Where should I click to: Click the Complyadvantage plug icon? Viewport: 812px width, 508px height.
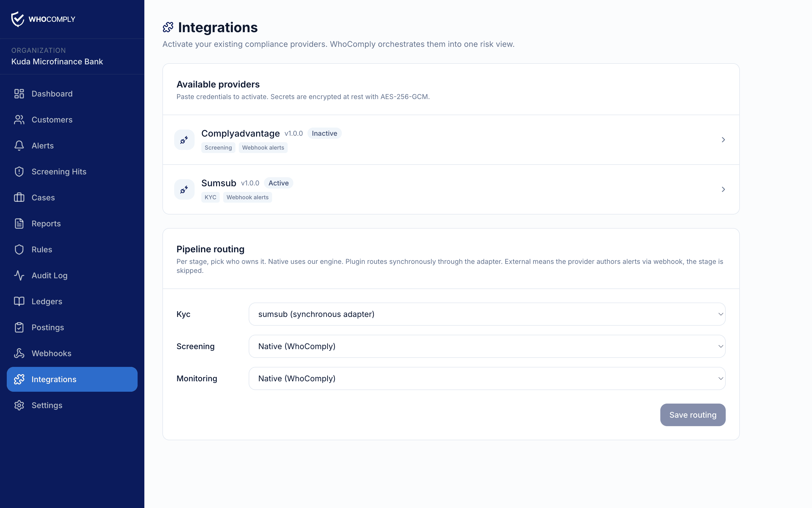[x=184, y=140]
